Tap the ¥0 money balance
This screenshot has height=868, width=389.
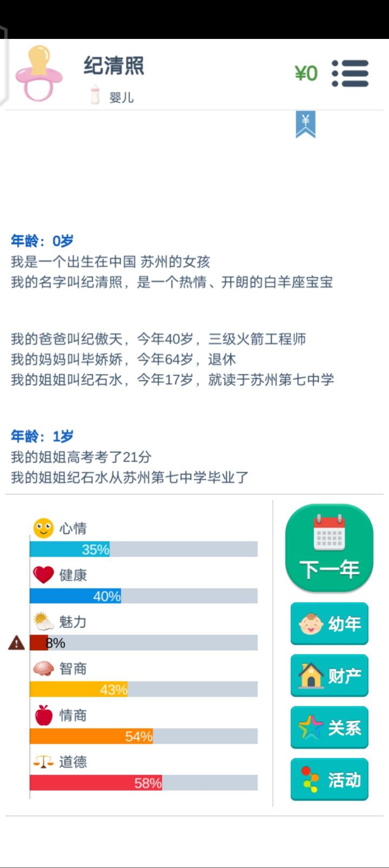pos(306,73)
